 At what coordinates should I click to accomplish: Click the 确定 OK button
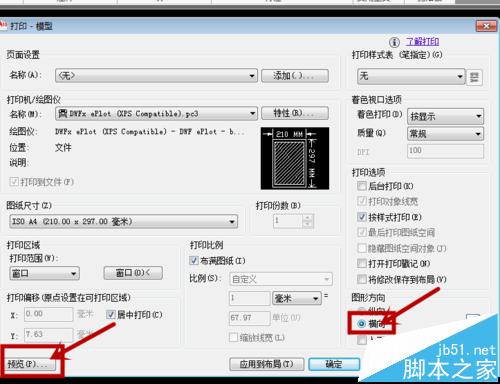[x=334, y=364]
